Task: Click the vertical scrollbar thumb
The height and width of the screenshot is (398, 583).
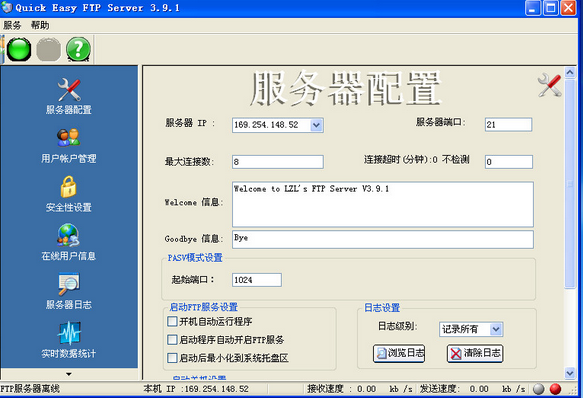Action: click(570, 183)
